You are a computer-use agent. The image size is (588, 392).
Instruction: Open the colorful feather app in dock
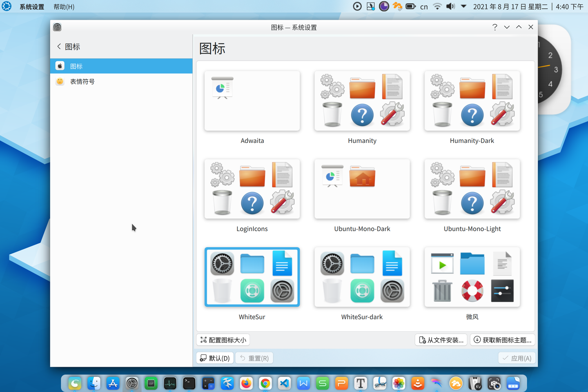(437, 383)
